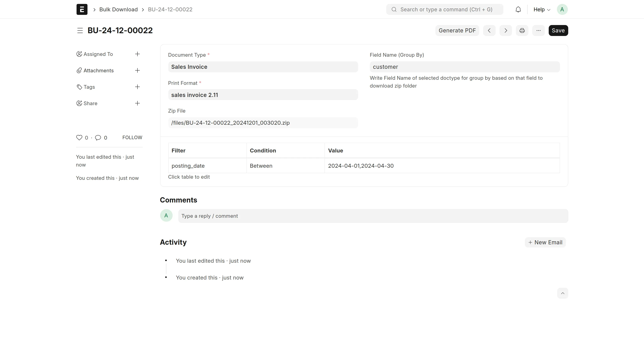Image resolution: width=644 pixels, height=353 pixels.
Task: Toggle the sidebar hamburger icon
Action: tap(80, 30)
